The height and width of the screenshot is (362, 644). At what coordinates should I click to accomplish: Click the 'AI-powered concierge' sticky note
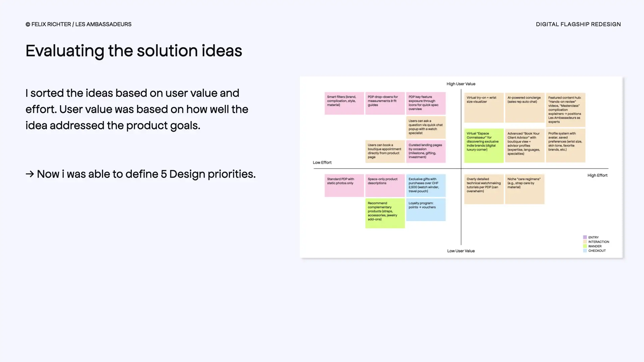pyautogui.click(x=525, y=107)
